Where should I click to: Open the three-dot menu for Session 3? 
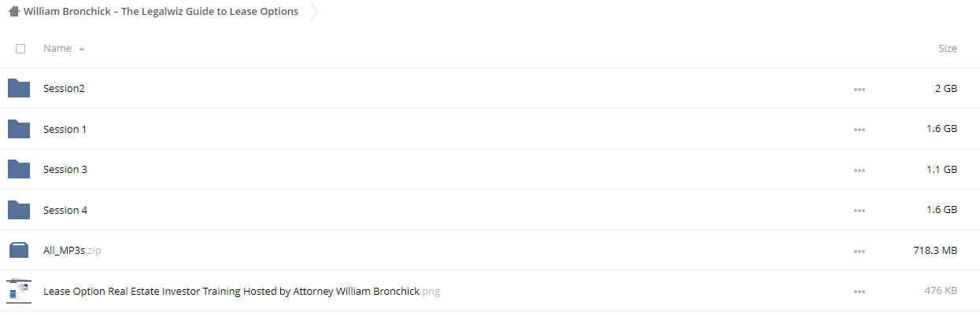[859, 171]
